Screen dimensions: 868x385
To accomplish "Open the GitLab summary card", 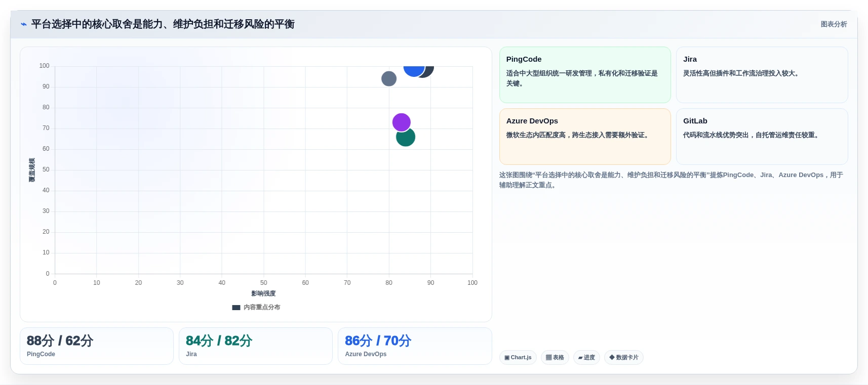I will tap(762, 137).
